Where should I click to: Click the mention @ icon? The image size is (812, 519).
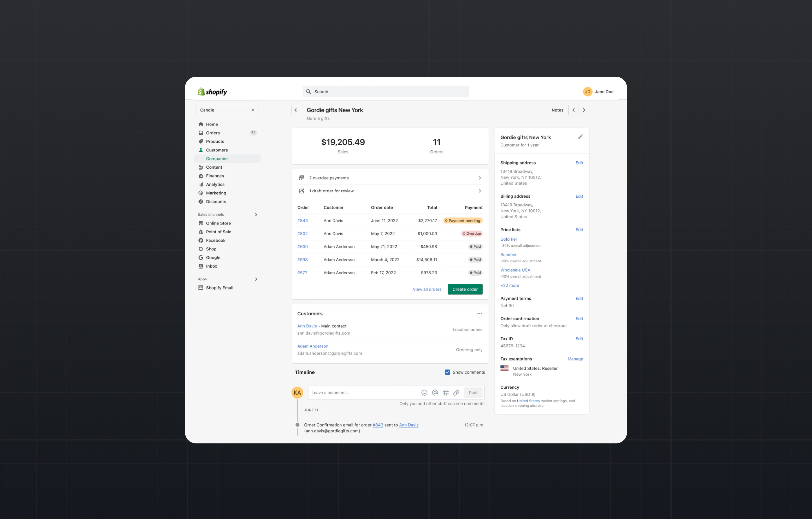(x=435, y=393)
